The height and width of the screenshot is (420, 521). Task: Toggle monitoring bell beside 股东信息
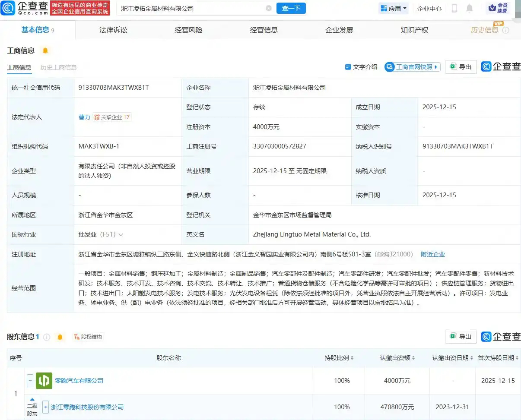pyautogui.click(x=60, y=337)
